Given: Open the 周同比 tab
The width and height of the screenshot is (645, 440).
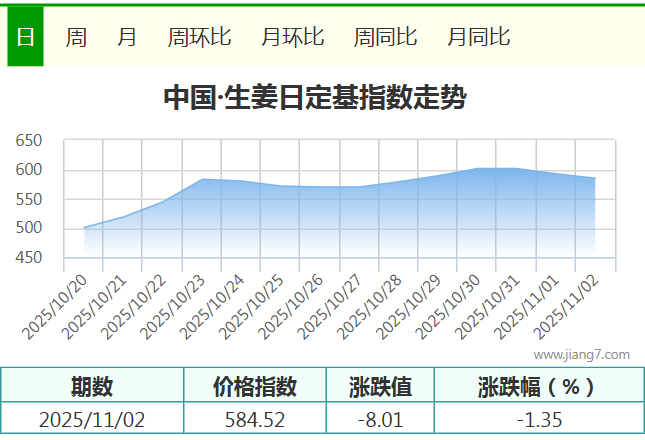Looking at the screenshot, I should [x=385, y=38].
